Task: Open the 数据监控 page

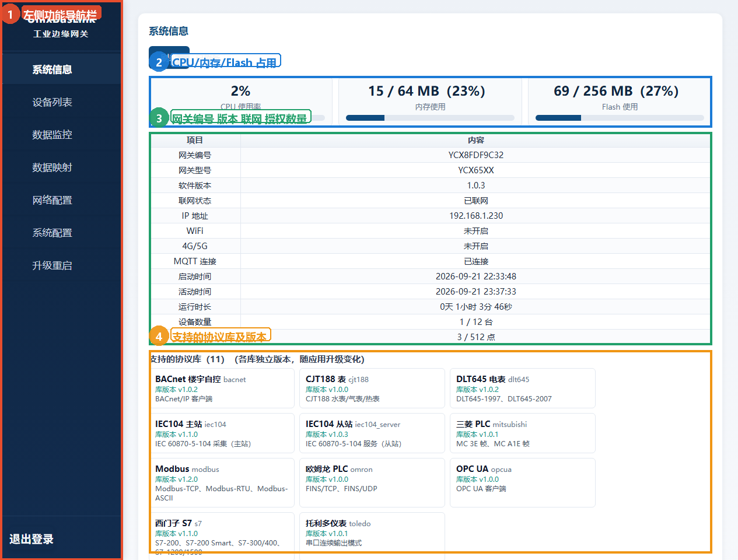Action: (x=62, y=135)
